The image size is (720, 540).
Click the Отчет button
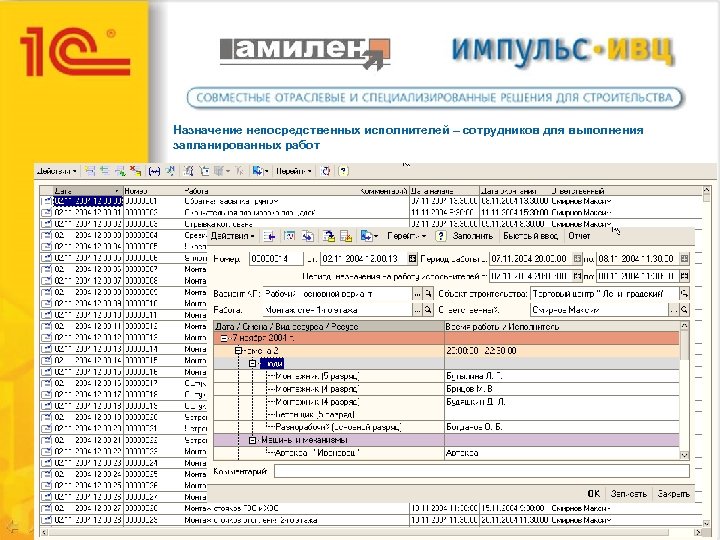click(x=579, y=236)
